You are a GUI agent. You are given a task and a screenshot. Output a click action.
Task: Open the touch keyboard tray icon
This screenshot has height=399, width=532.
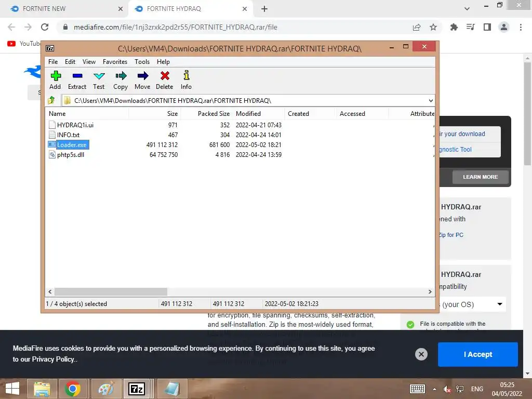click(417, 389)
